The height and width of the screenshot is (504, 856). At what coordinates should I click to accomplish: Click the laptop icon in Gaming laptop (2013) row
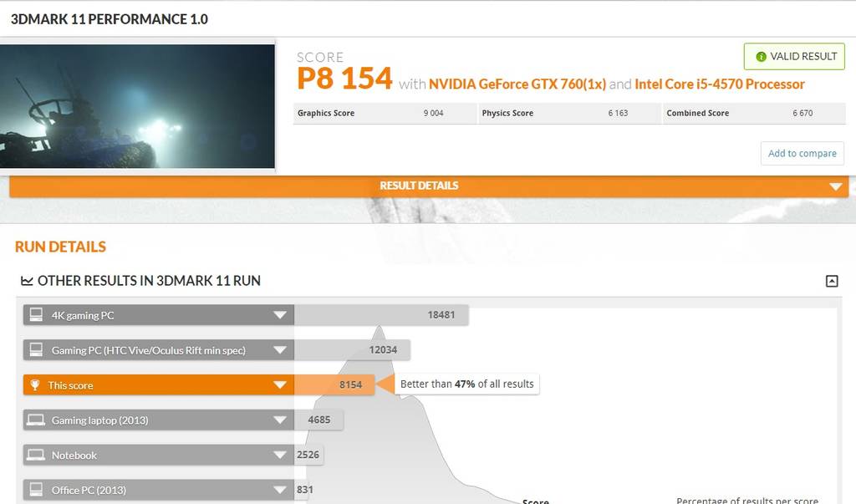36,420
